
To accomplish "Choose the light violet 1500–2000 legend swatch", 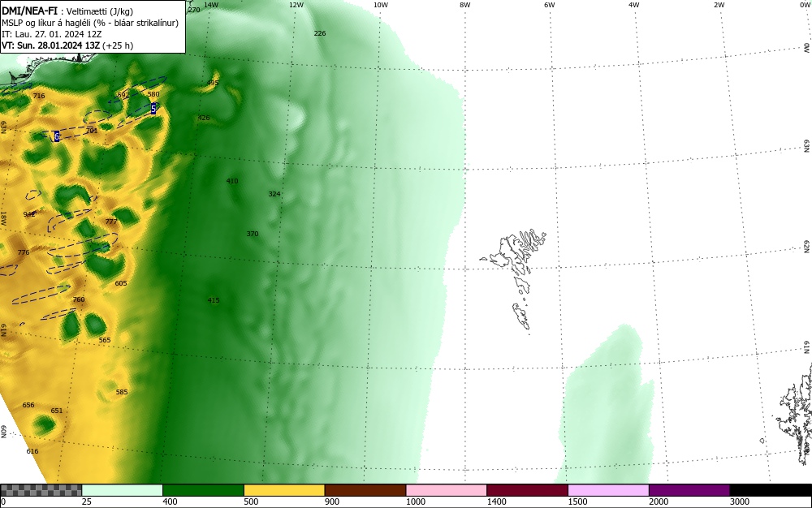I will click(x=608, y=490).
